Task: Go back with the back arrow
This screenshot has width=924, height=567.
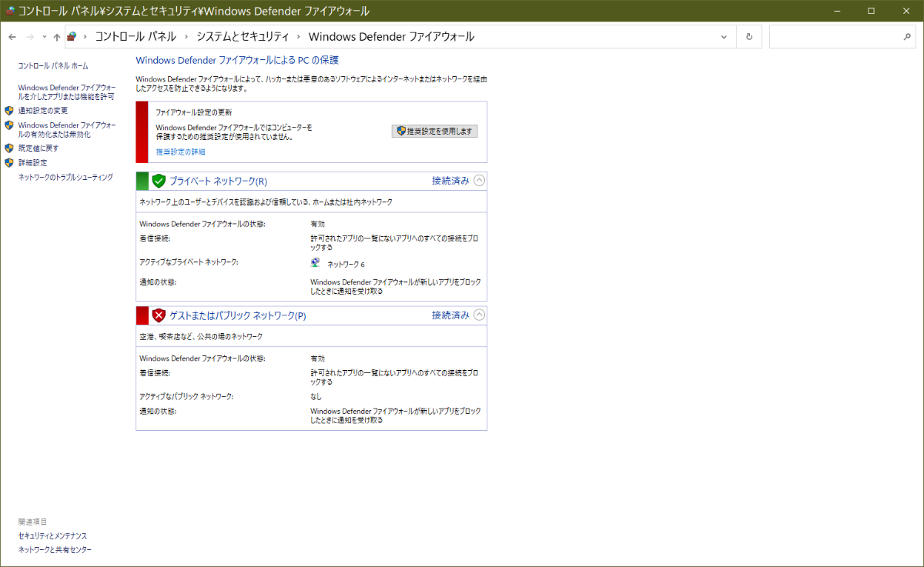Action: (x=12, y=37)
